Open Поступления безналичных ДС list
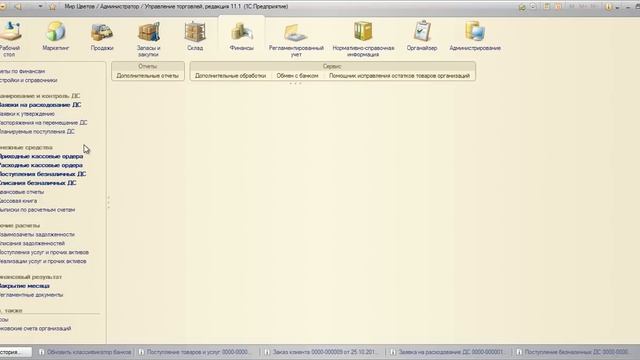This screenshot has height=360, width=640. click(43, 174)
